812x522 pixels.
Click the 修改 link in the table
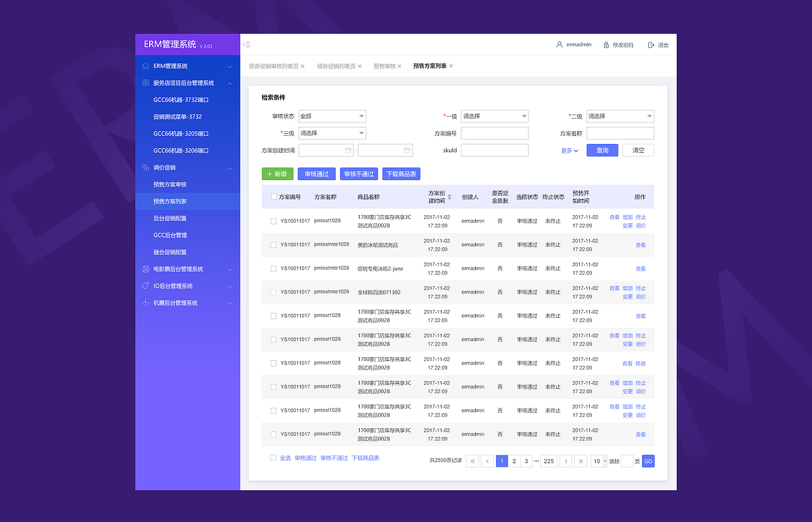(641, 363)
